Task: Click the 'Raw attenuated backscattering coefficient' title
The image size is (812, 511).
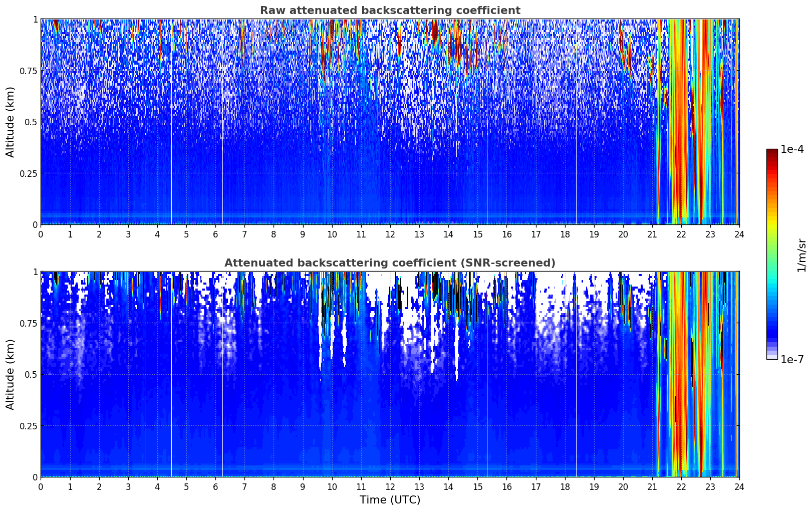Action: tap(390, 11)
